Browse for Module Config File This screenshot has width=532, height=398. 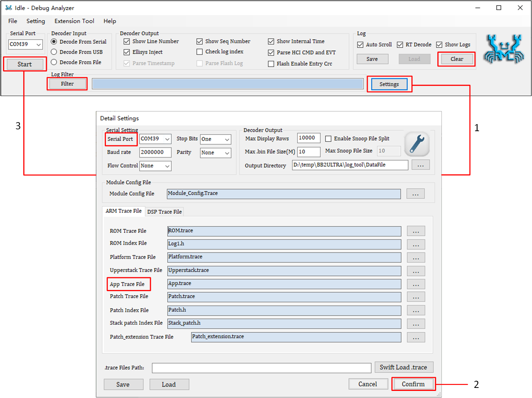tap(415, 194)
